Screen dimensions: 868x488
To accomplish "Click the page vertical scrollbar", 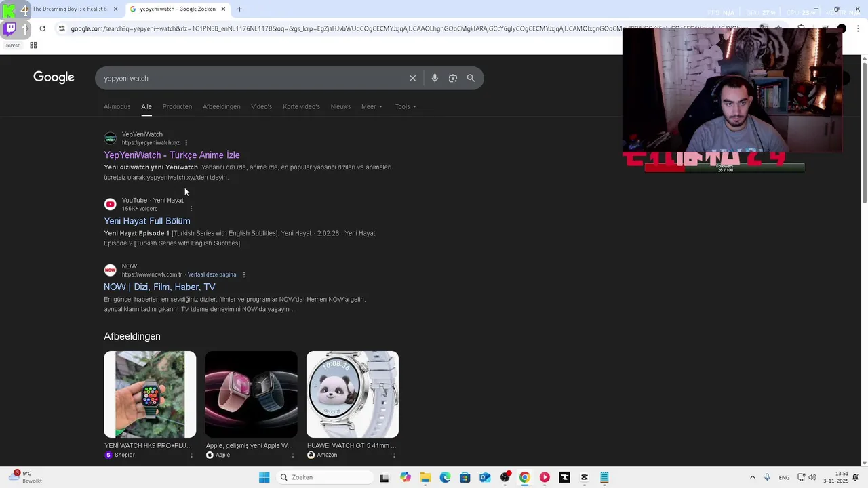I will [865, 132].
